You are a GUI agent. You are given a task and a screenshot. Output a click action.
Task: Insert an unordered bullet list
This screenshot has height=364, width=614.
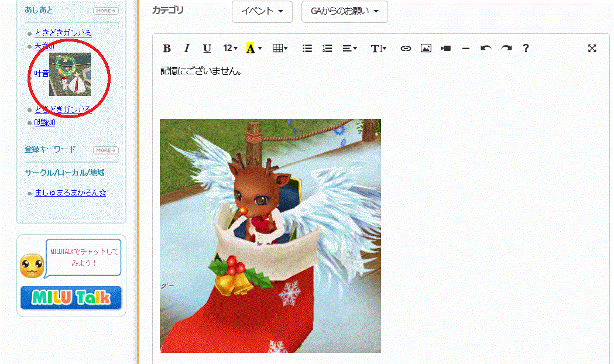click(307, 49)
